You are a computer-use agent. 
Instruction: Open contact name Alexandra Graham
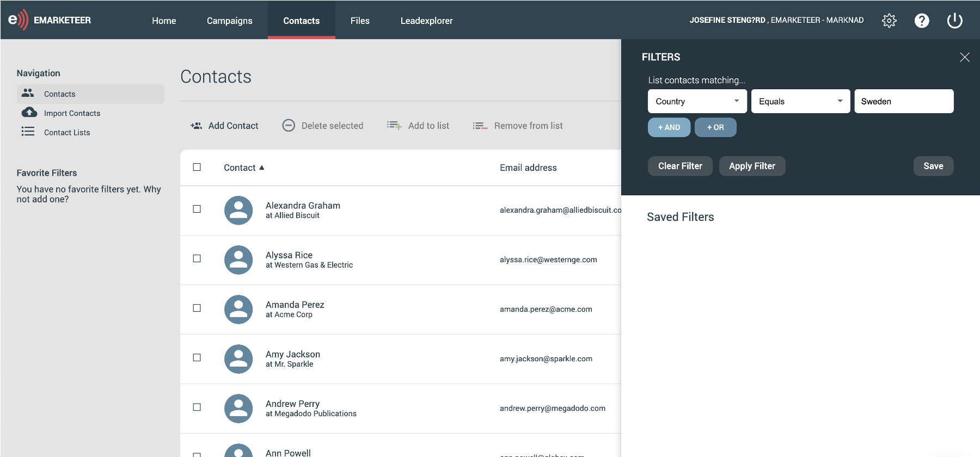[303, 205]
